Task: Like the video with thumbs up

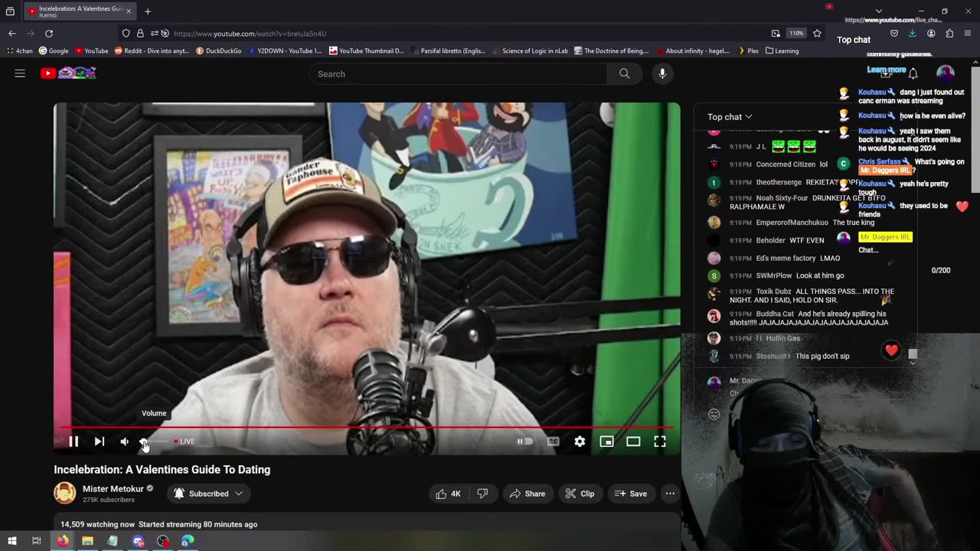Action: (x=448, y=494)
